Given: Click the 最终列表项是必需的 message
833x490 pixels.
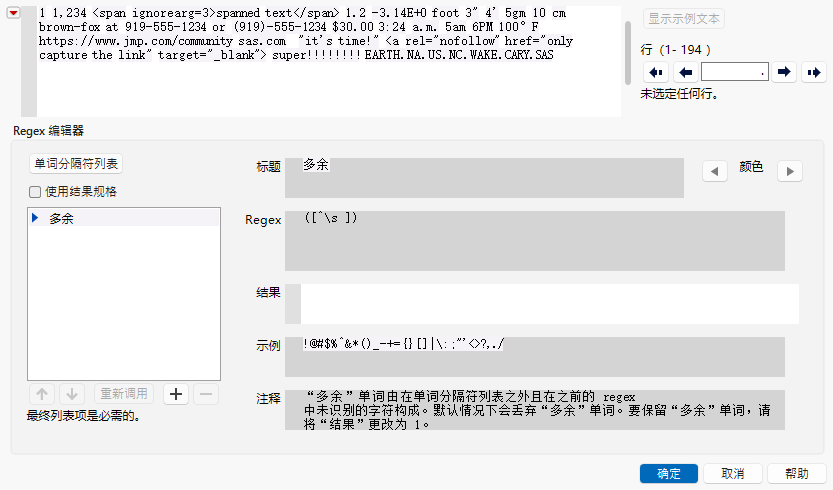Looking at the screenshot, I should point(83,416).
